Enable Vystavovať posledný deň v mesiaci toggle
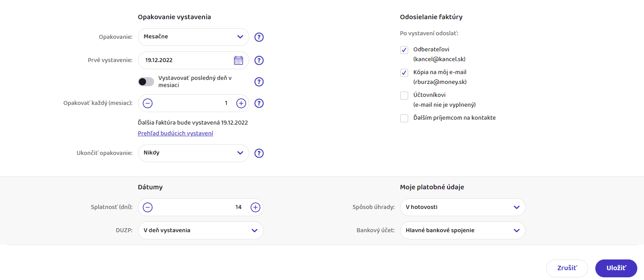This screenshot has width=644, height=280. (x=146, y=82)
